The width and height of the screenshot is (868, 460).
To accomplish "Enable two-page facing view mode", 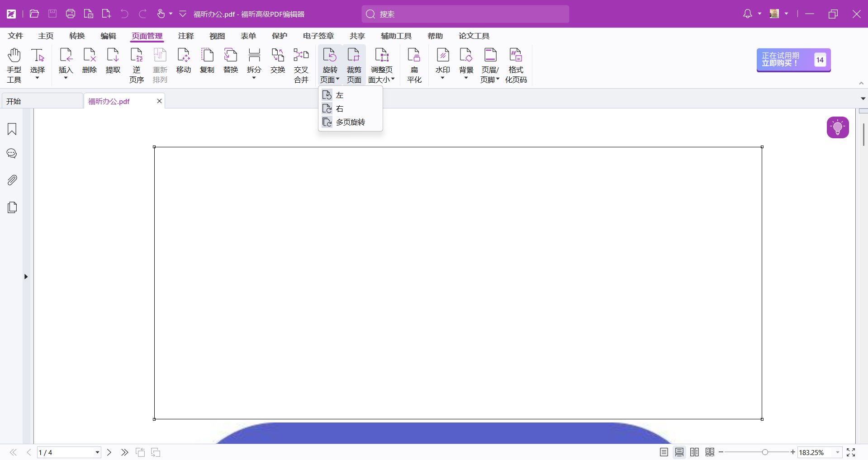I will 694,452.
